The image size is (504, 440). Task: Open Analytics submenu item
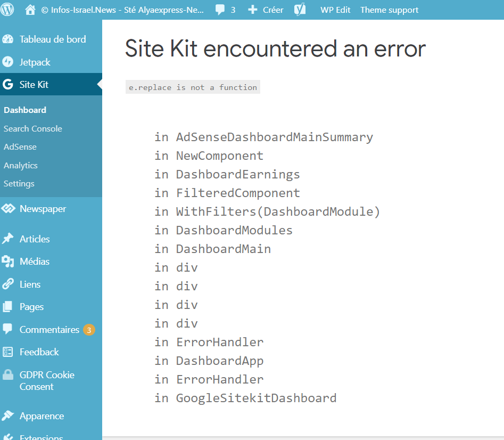tap(21, 165)
